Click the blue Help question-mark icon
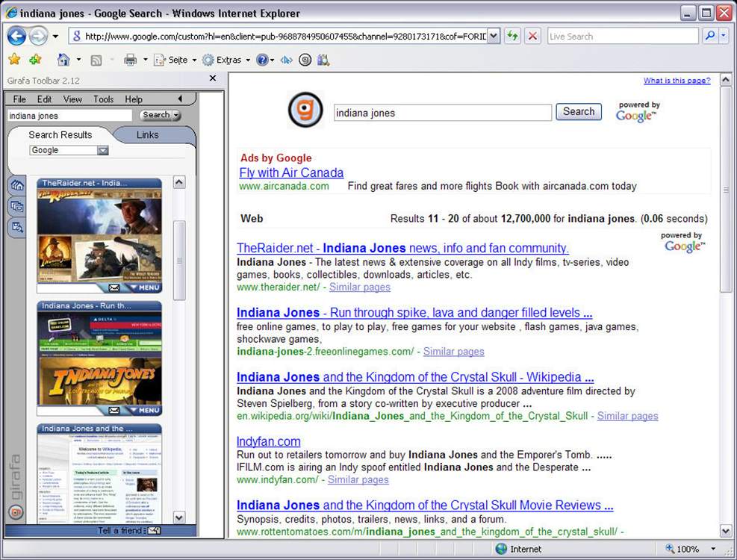The height and width of the screenshot is (560, 737). 262,60
